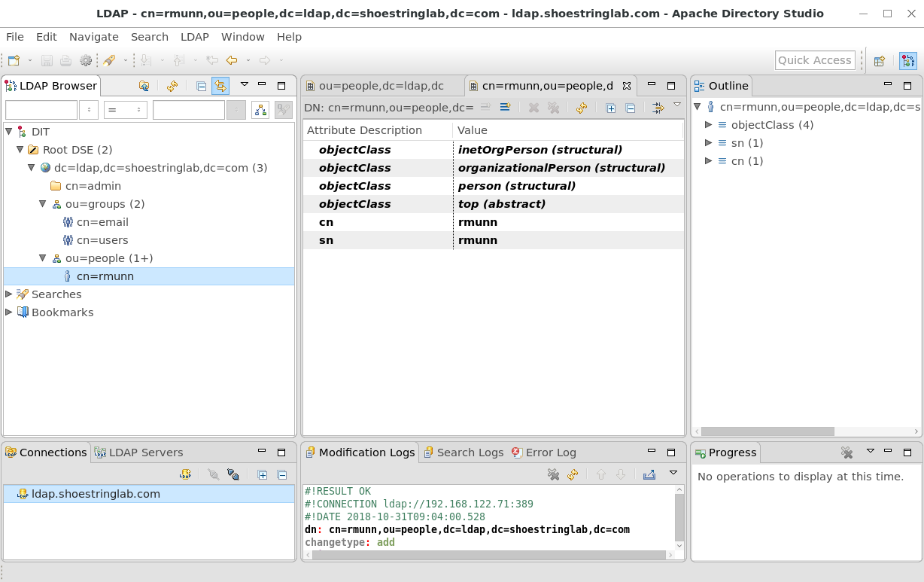Toggle Link with Editor in LDAP Browser
Screen dimensions: 924x582
220,86
